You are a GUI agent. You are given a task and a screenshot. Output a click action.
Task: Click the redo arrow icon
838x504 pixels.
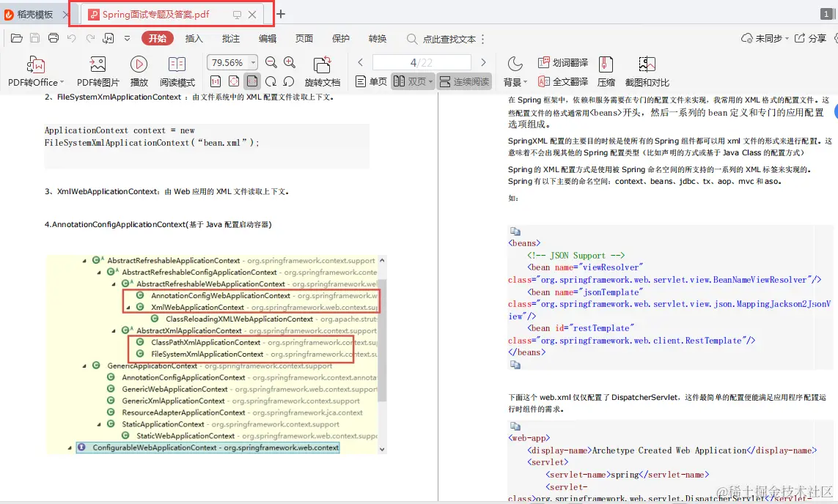[90, 38]
